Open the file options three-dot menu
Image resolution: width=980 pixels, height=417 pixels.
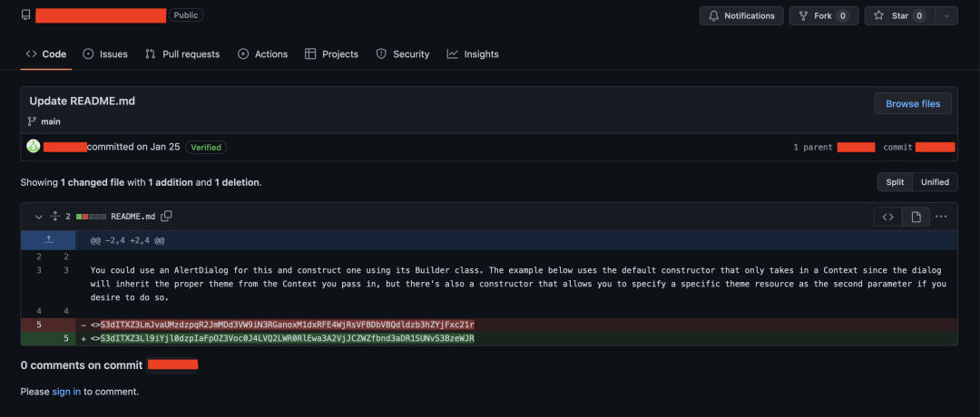pos(941,217)
